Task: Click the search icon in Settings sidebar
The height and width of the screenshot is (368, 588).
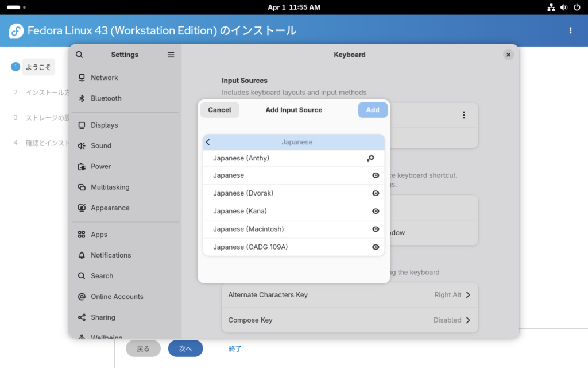Action: (x=79, y=55)
